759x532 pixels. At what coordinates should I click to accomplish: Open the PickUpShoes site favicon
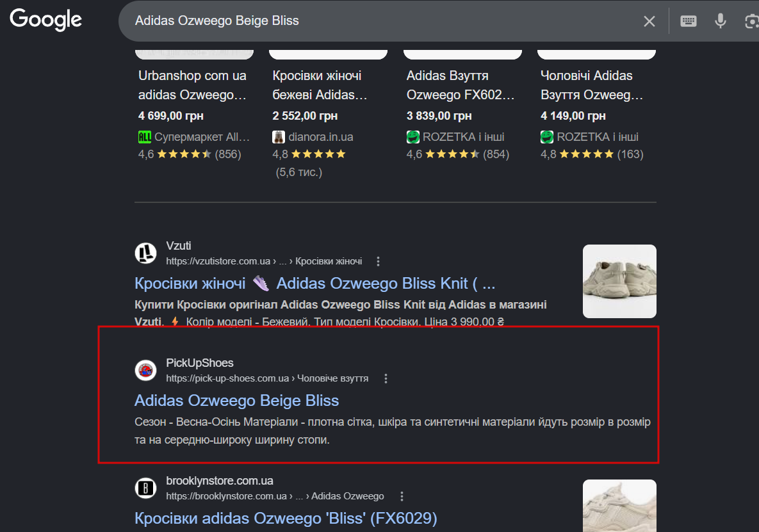point(145,371)
